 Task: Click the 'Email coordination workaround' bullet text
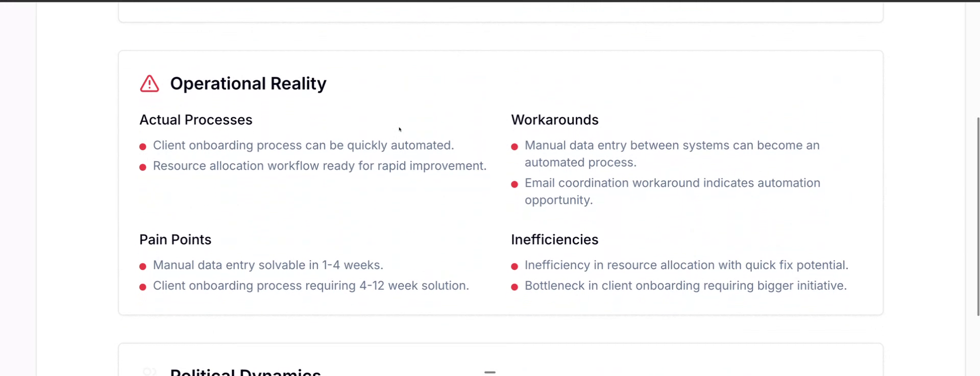pos(672,191)
